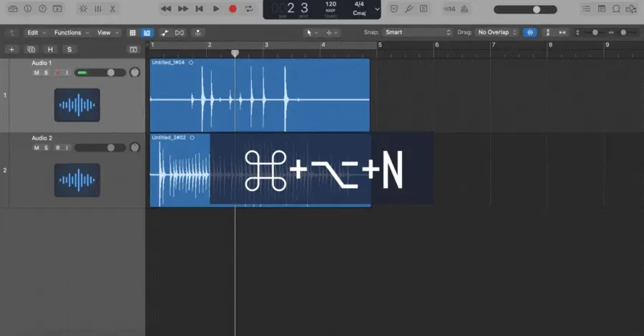This screenshot has width=644, height=336.
Task: Open LCD display mode chevron
Action: 377,9
